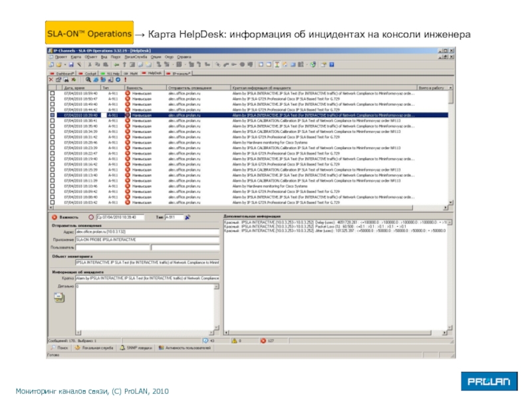Click the incident list vertical scrollbar
Viewport: 532px width, 399px height.
click(x=452, y=146)
